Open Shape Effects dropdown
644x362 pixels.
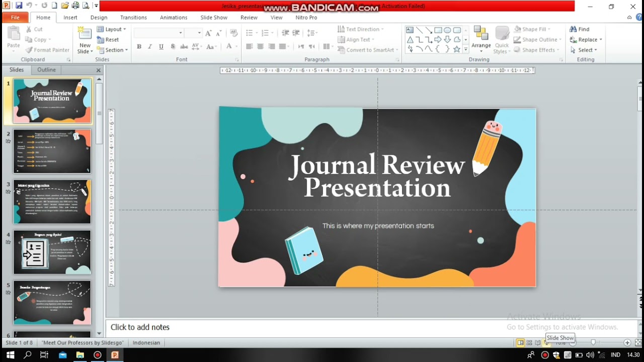point(537,50)
